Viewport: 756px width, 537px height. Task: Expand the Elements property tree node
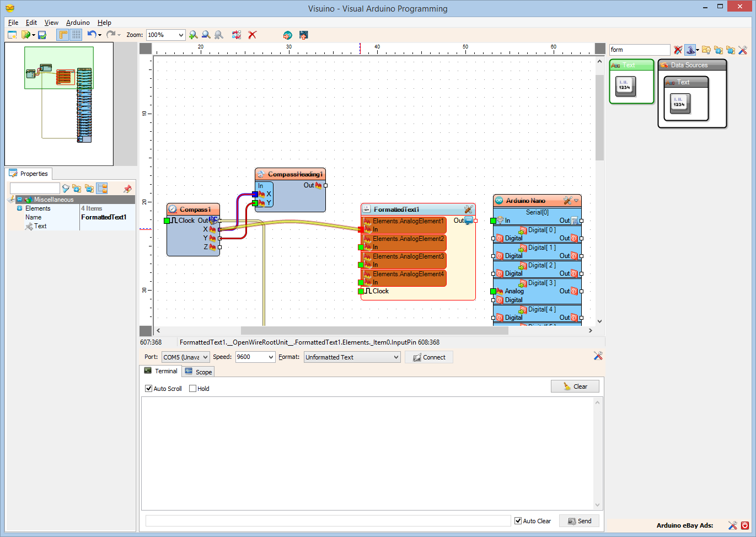point(20,208)
